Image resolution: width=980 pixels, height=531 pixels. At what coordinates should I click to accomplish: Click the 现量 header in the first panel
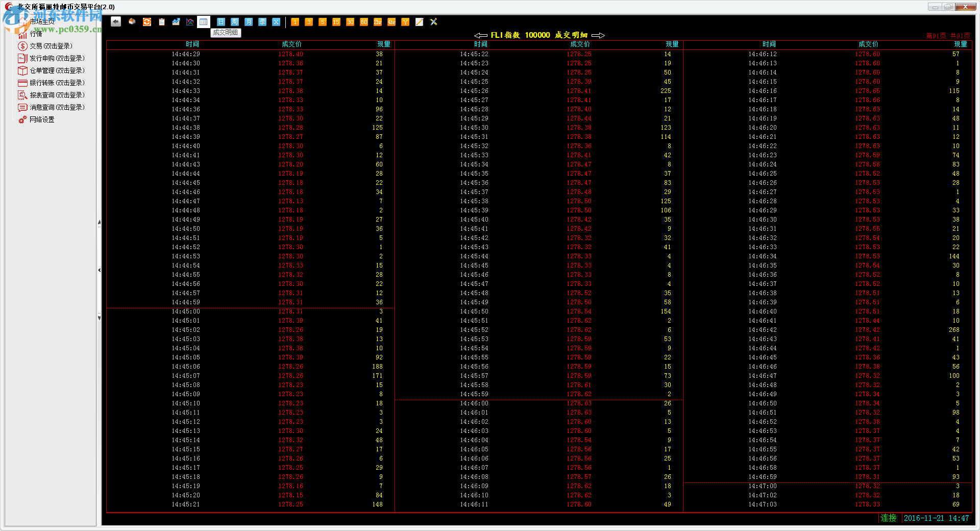pyautogui.click(x=384, y=44)
